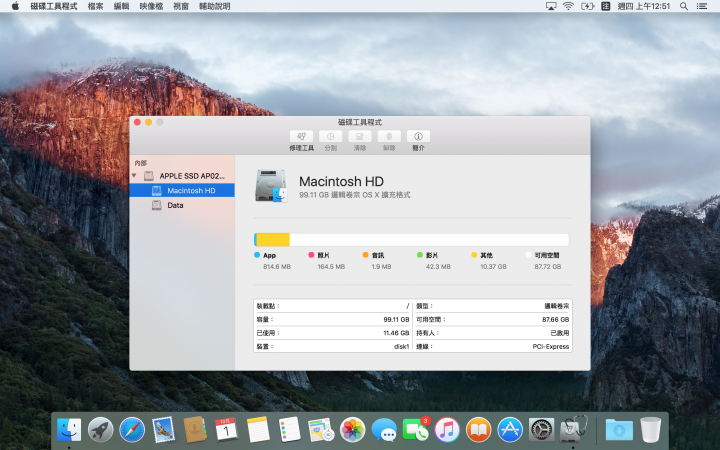This screenshot has height=450, width=720.
Task: Click the AirPlay display icon in the menu bar
Action: click(551, 6)
